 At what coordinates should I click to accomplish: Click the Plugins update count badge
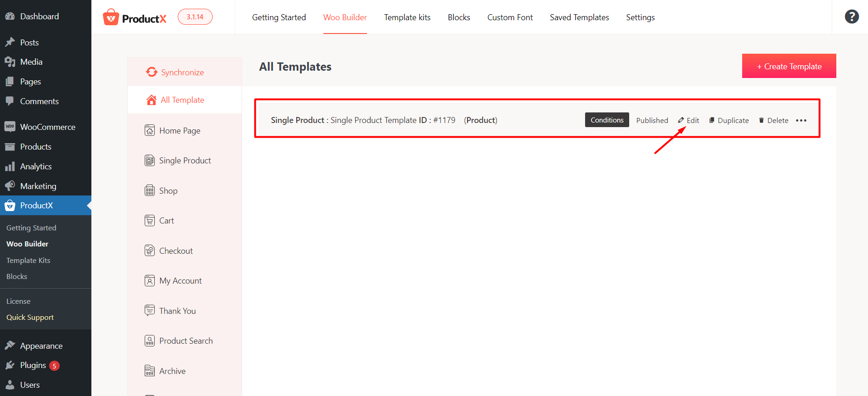point(55,366)
